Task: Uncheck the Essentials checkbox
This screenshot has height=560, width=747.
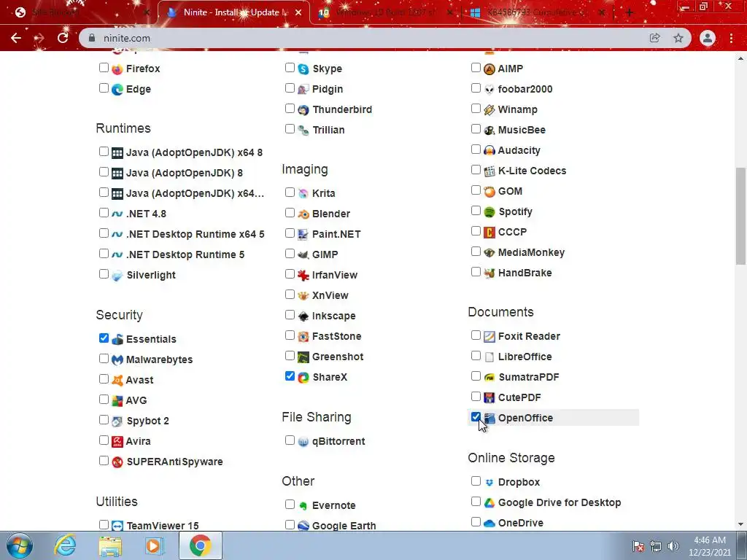Action: (x=104, y=338)
